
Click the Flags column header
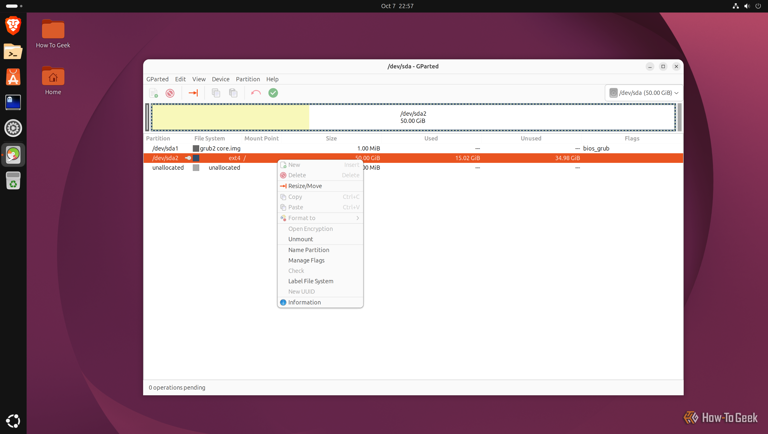pyautogui.click(x=632, y=139)
